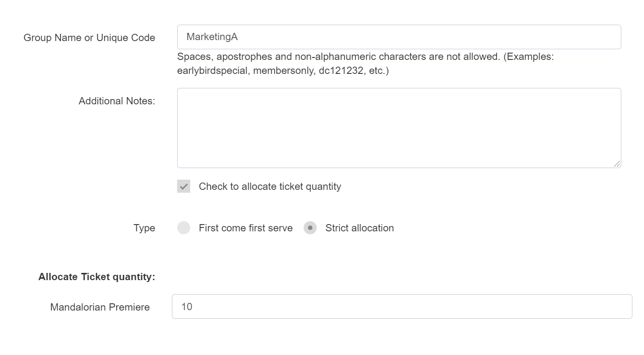The height and width of the screenshot is (355, 644).
Task: Uncheck the allocate ticket quantity checkbox
Action: [184, 186]
